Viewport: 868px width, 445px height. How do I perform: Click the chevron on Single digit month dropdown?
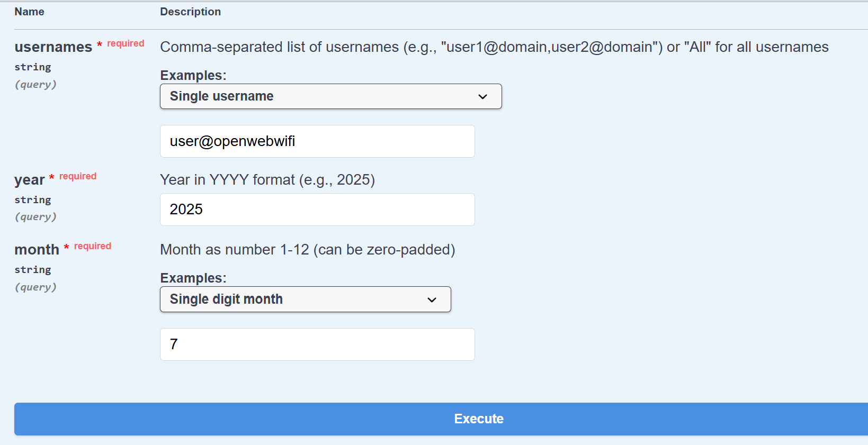(432, 300)
